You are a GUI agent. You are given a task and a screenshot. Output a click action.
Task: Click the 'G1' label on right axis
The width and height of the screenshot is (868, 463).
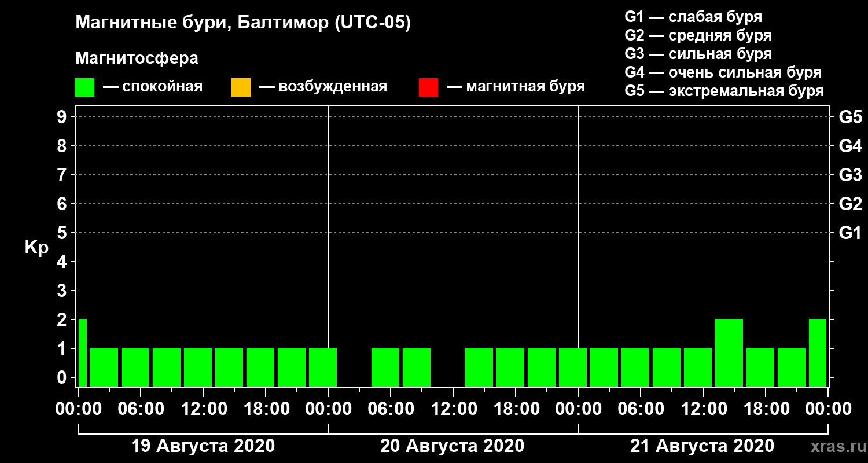pos(851,233)
